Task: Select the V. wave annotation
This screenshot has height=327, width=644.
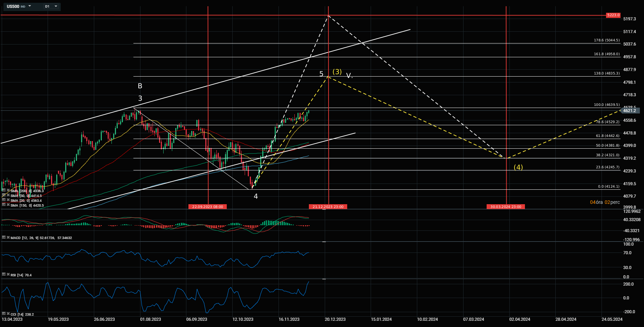Action: pos(349,75)
